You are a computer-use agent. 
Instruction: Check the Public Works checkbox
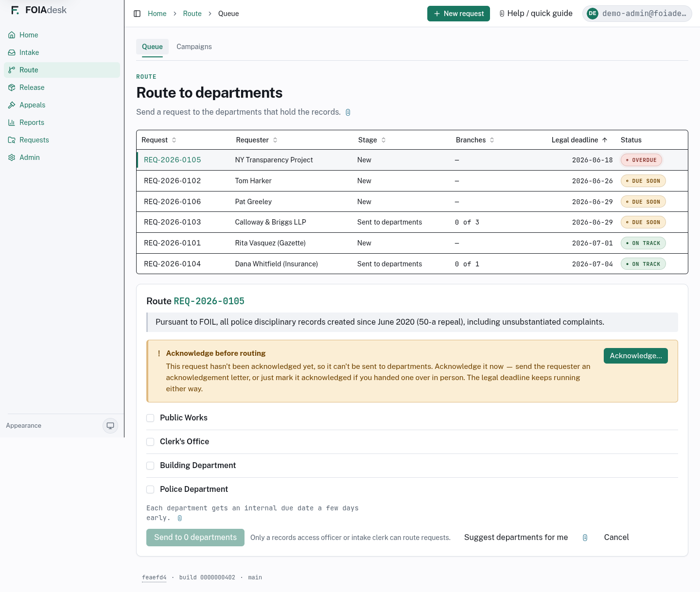[x=150, y=418]
